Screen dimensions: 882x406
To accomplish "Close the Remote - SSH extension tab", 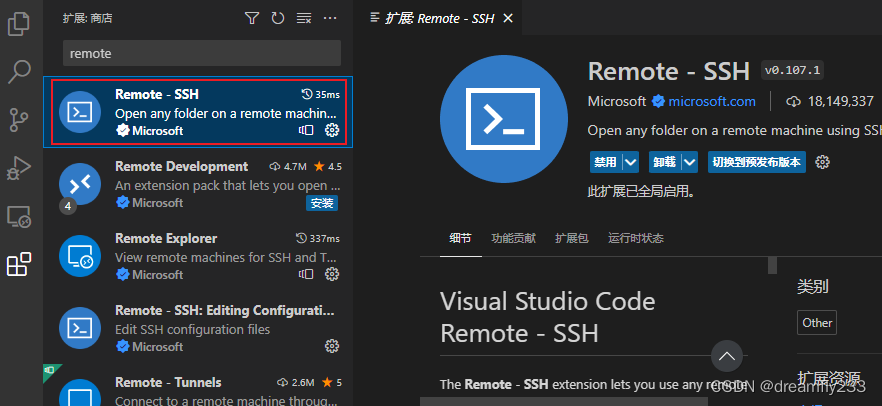I will tap(508, 19).
